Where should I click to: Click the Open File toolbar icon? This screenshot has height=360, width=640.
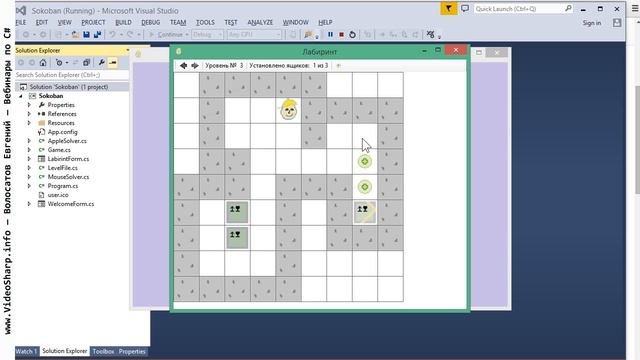[x=75, y=35]
